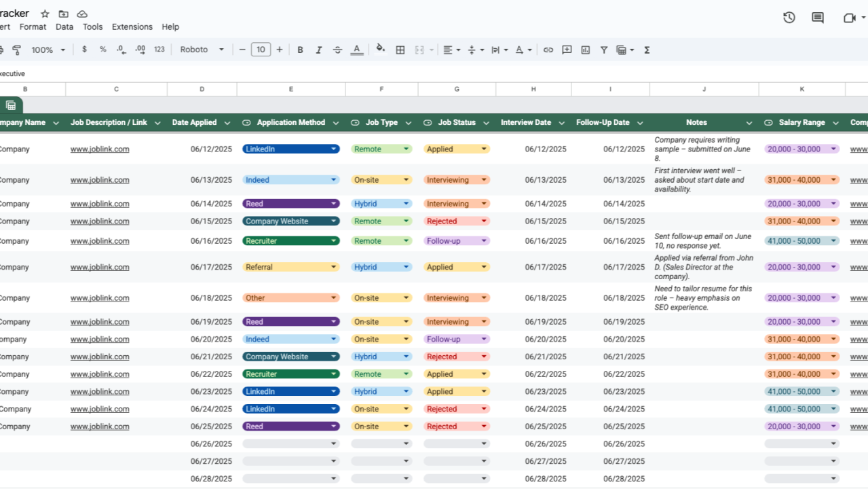Select the note starting 'Sent follow-up email'
This screenshot has height=489, width=868.
[x=703, y=241]
